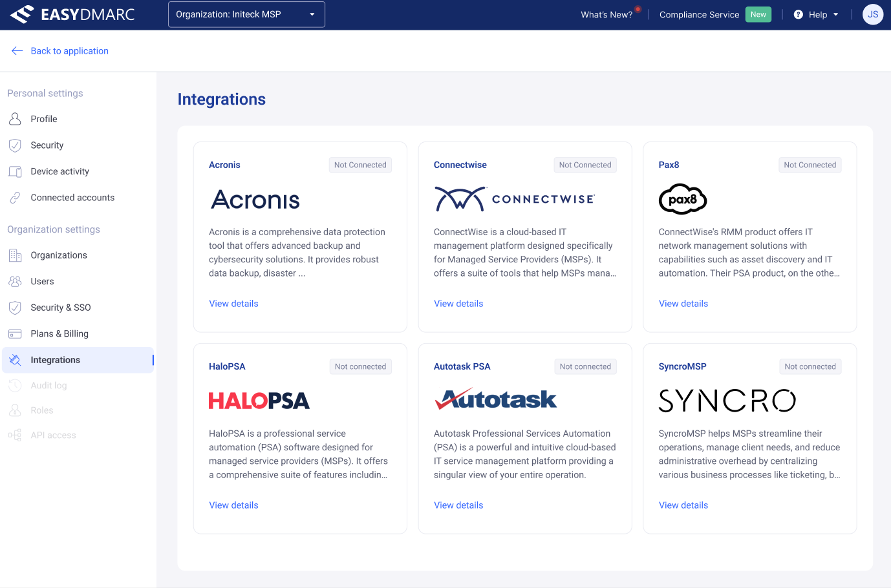Click Acronis Not Connected status badge

(360, 165)
